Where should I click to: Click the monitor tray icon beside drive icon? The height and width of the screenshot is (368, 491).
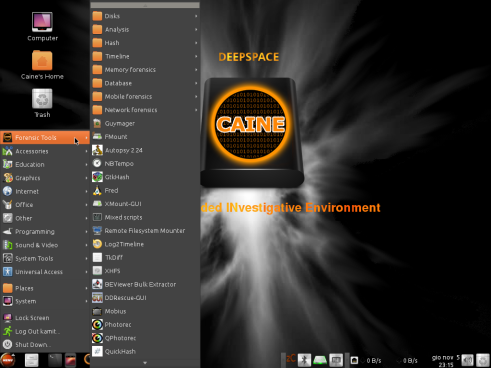336,360
